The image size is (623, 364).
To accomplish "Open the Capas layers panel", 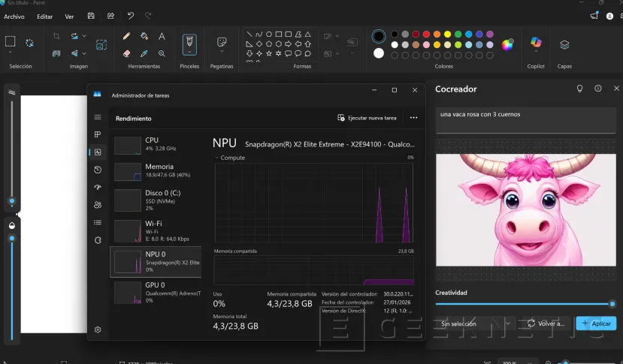I will pos(564,45).
